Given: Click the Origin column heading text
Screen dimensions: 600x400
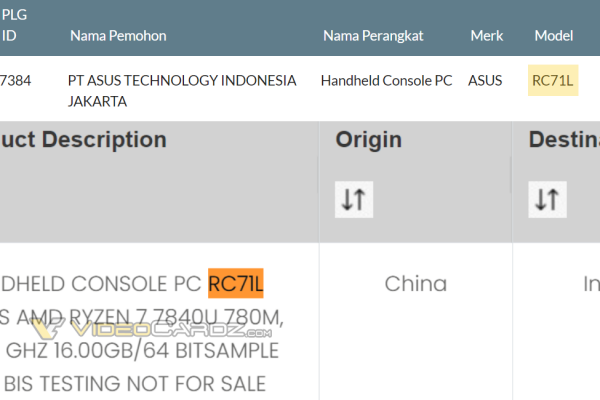Looking at the screenshot, I should pyautogui.click(x=368, y=139).
